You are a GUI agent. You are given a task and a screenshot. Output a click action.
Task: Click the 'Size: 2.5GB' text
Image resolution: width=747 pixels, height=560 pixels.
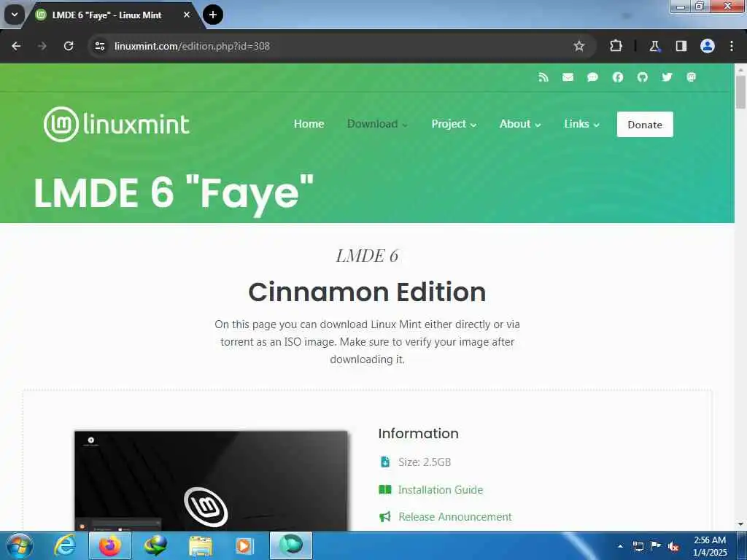click(425, 462)
